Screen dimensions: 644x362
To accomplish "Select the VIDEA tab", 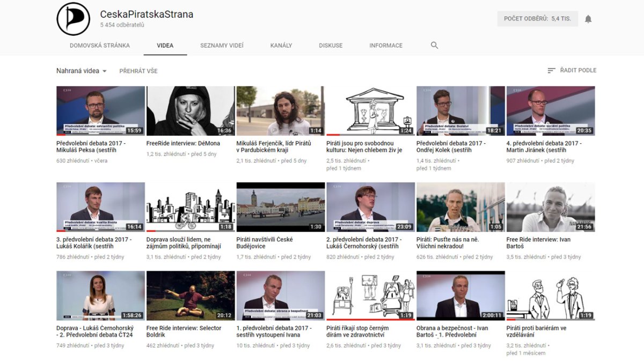I will pos(165,46).
